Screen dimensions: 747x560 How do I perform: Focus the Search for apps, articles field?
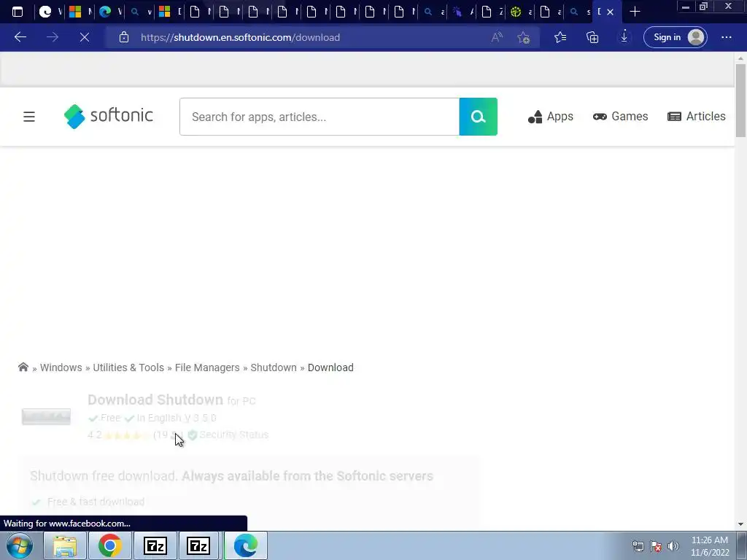pos(320,117)
